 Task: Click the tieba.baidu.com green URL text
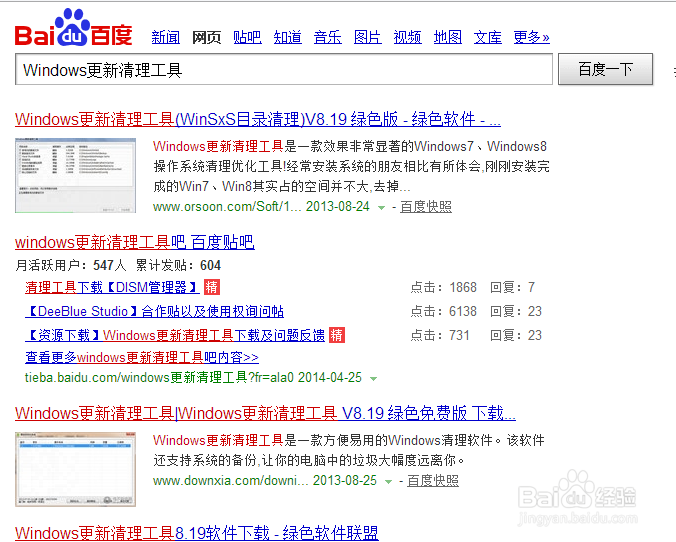pyautogui.click(x=159, y=378)
